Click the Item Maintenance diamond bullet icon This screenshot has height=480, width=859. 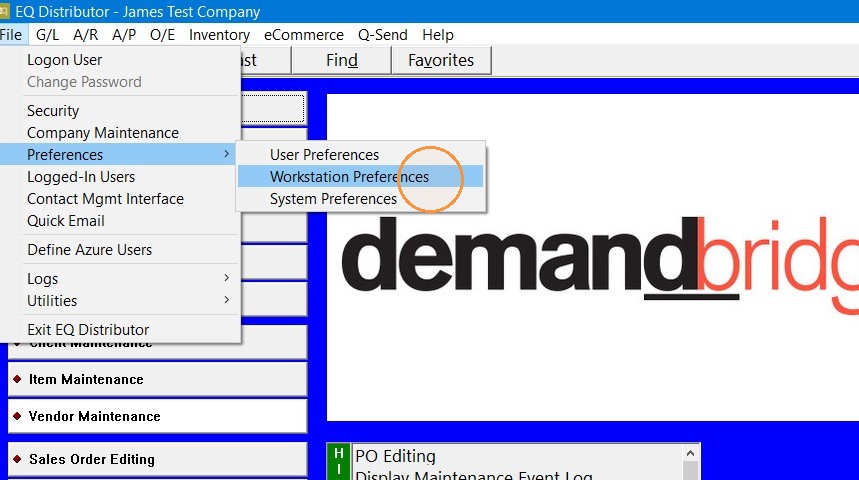pyautogui.click(x=18, y=379)
